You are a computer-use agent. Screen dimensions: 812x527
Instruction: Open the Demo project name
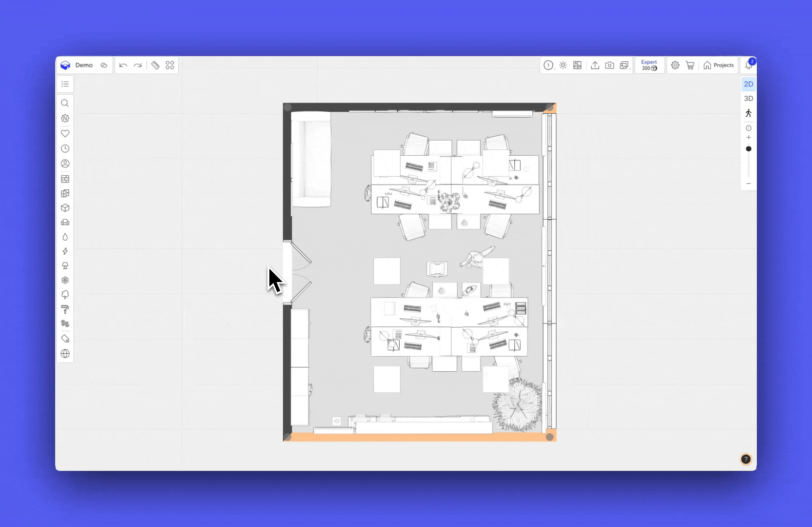pyautogui.click(x=84, y=65)
